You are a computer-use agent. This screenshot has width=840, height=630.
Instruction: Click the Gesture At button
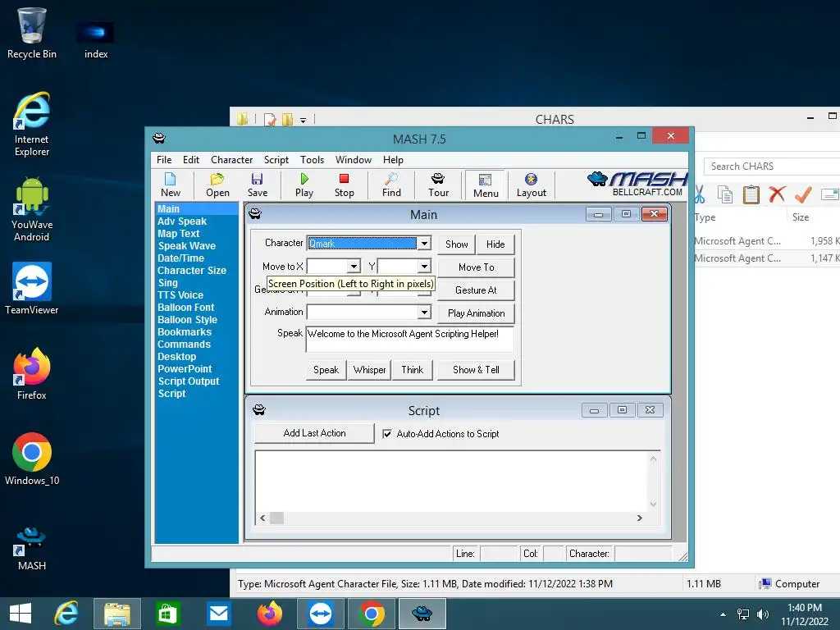(x=477, y=290)
